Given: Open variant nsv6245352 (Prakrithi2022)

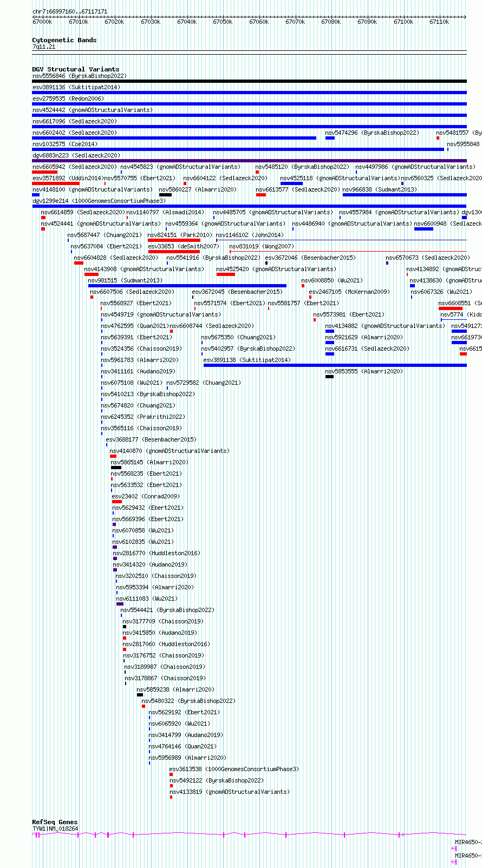Looking at the screenshot, I should click(x=143, y=417).
